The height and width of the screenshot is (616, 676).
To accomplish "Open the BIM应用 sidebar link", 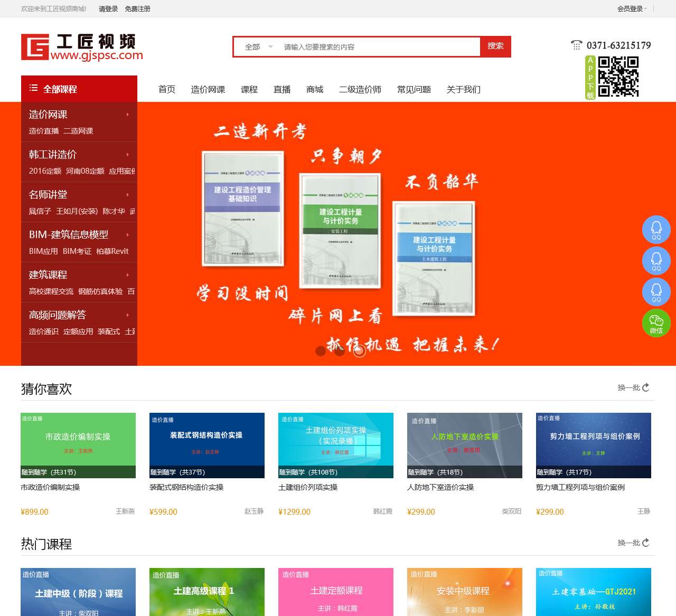I will 43,251.
